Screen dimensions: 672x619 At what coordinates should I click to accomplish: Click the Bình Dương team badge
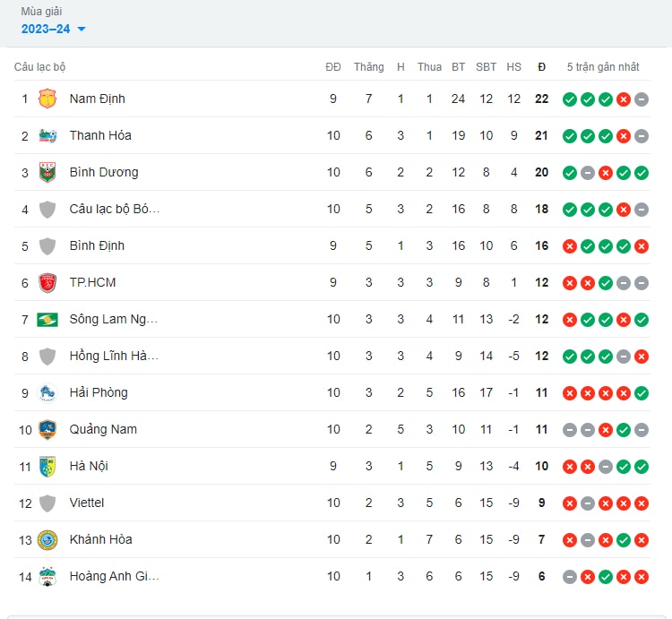click(47, 172)
